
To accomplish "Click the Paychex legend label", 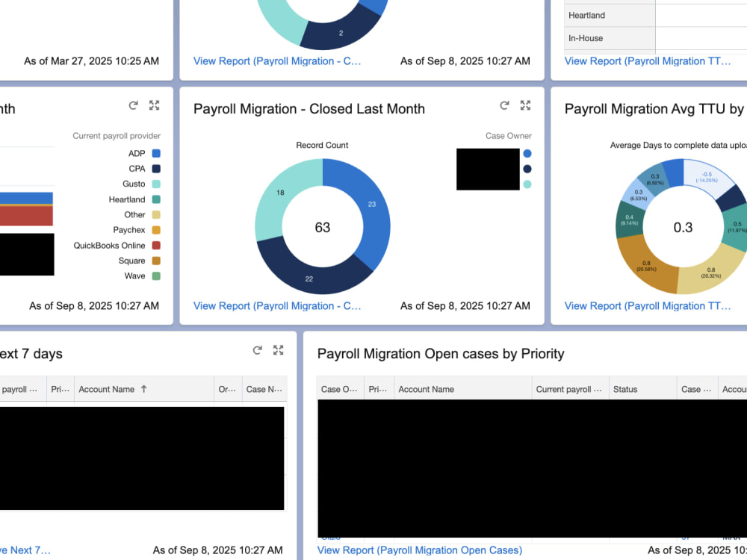I will pyautogui.click(x=129, y=230).
